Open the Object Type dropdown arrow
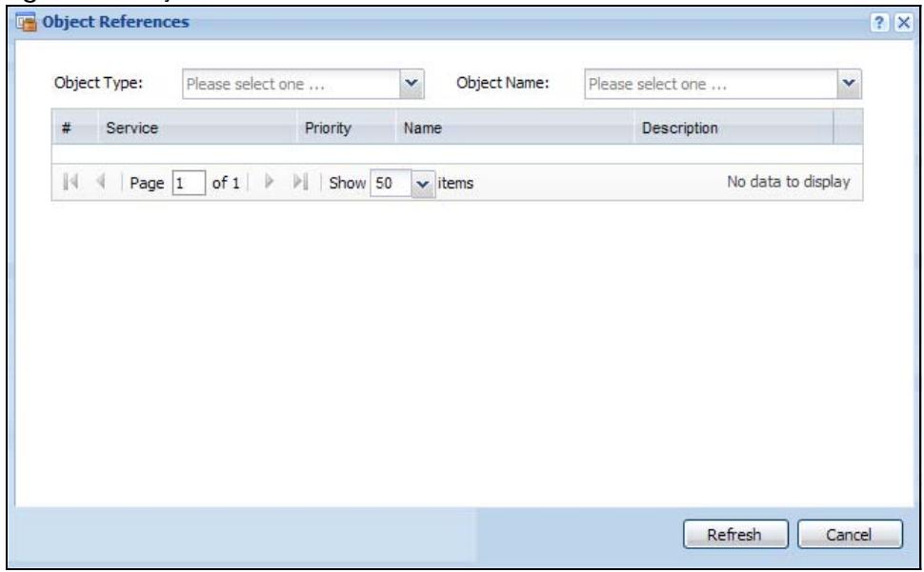Screen dimensions: 924x572 coord(412,84)
